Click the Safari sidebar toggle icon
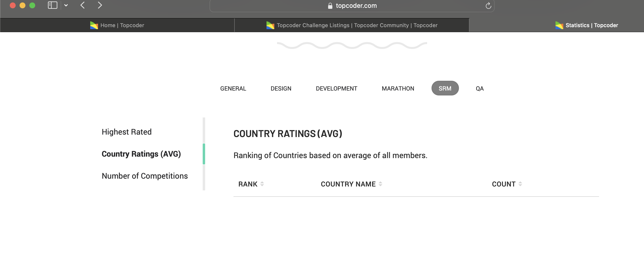 point(53,5)
